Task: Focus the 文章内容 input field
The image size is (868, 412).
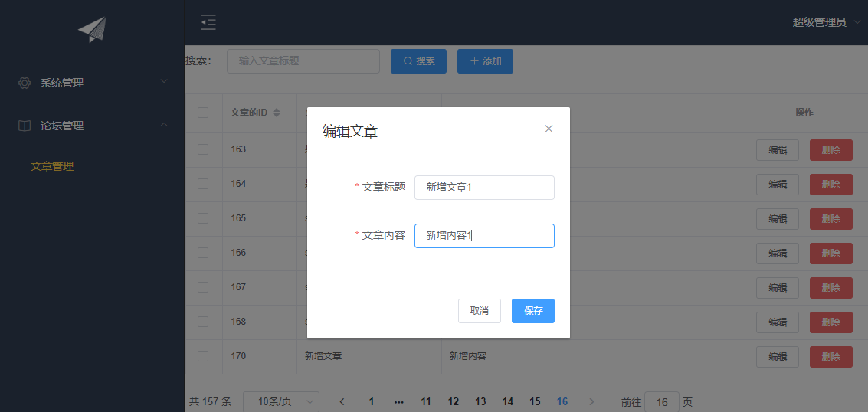Action: coord(484,236)
